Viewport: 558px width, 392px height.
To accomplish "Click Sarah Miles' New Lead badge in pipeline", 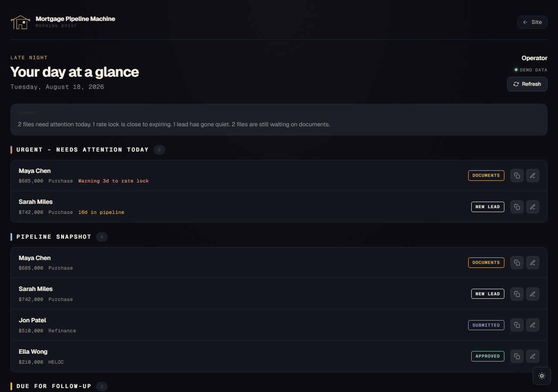I will click(488, 294).
